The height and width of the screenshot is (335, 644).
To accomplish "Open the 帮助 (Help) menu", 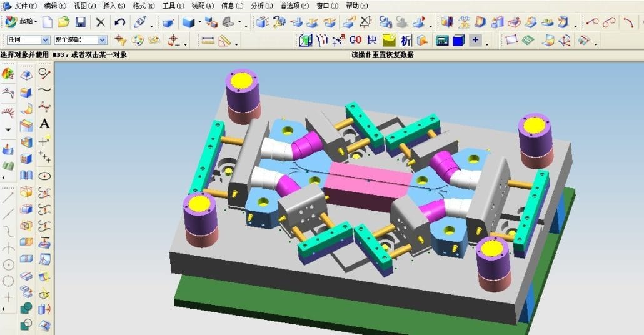I will [356, 6].
